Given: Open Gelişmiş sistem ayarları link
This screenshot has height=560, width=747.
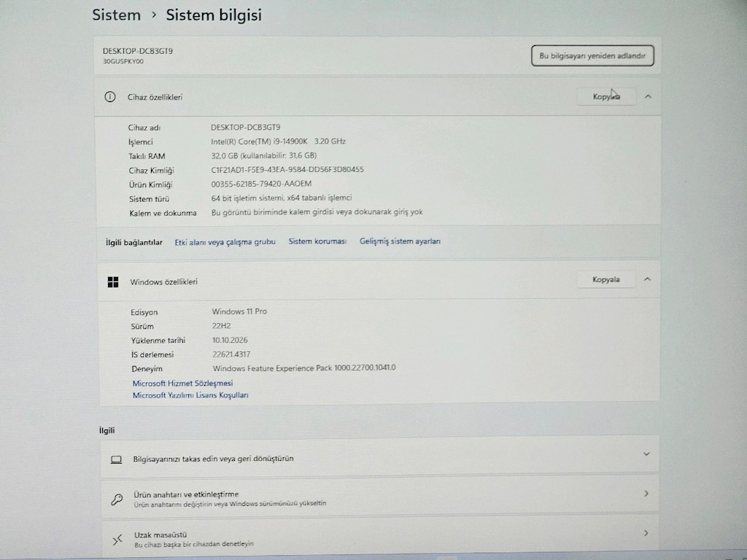Looking at the screenshot, I should 400,241.
